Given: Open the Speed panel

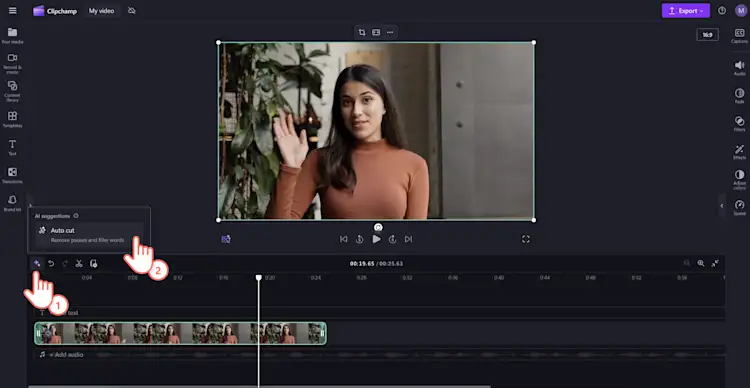Looking at the screenshot, I should [739, 208].
